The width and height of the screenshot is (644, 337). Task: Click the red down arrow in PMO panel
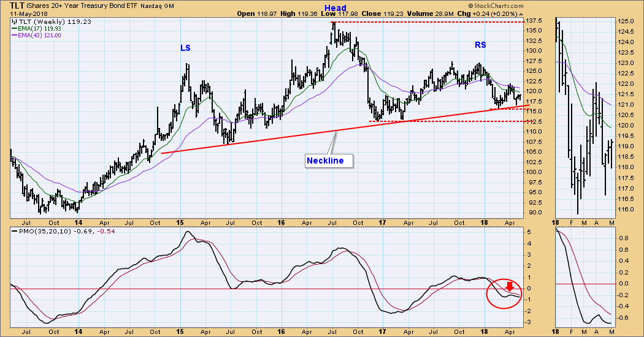509,286
